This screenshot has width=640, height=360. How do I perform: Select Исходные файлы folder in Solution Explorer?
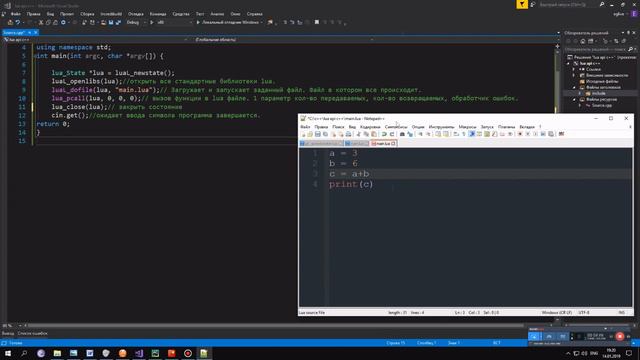(x=602, y=82)
